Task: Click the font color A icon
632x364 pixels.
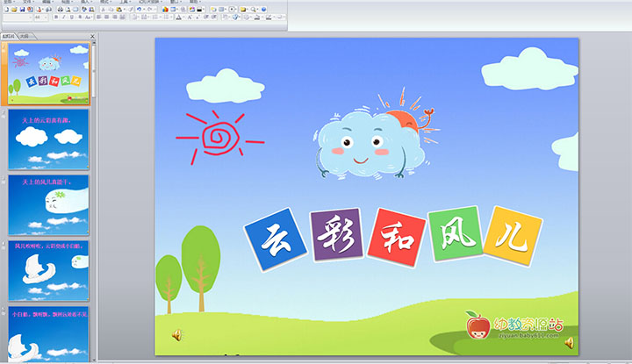Action: tap(178, 18)
